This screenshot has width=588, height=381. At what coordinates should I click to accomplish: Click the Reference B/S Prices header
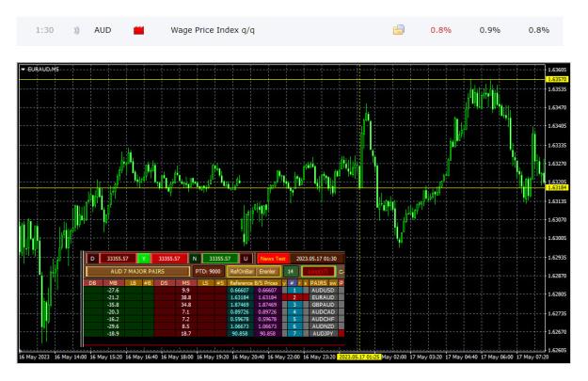pyautogui.click(x=254, y=283)
